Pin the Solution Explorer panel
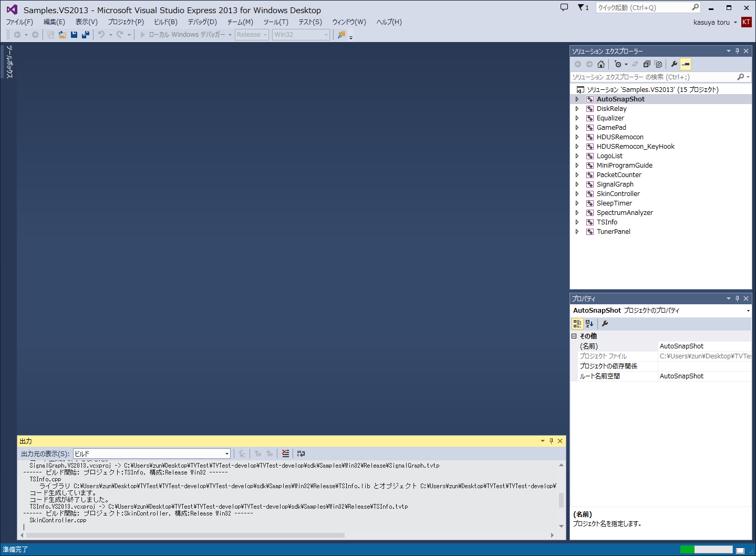The width and height of the screenshot is (756, 556). (x=737, y=51)
